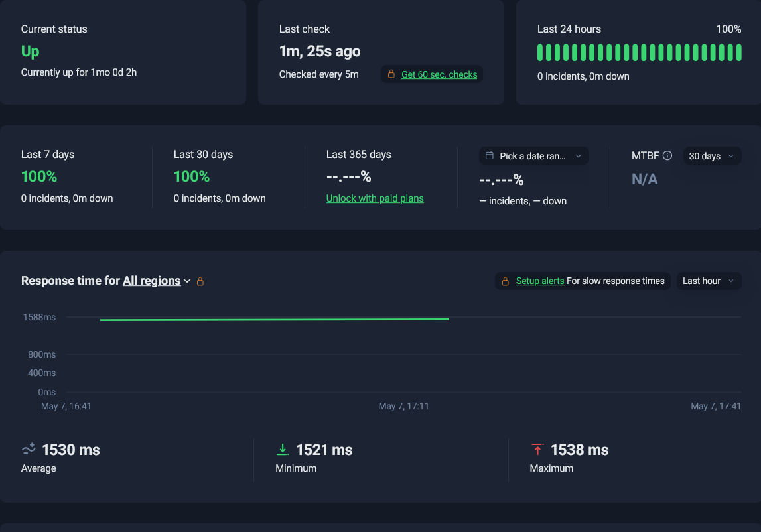This screenshot has height=532, width=761.
Task: Click the Last 7 days 100% value
Action: click(x=39, y=176)
